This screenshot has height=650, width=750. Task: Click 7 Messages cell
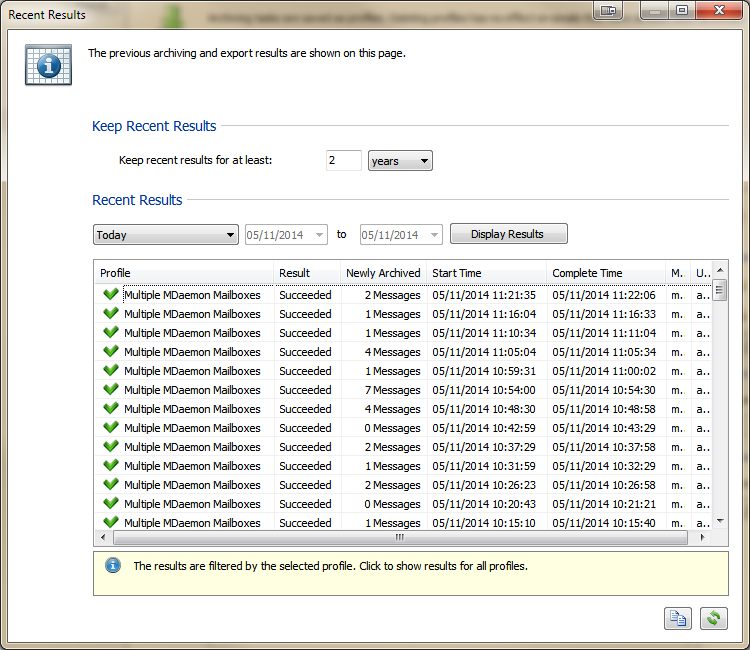[x=392, y=390]
